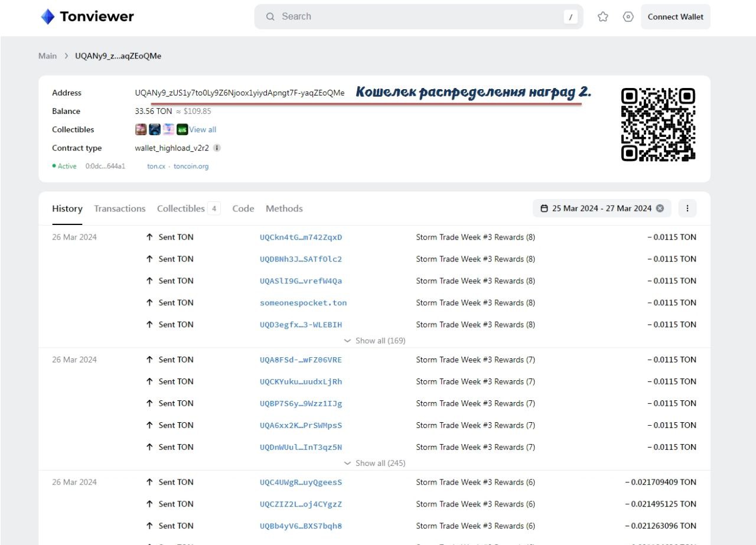Click sent arrow icon for UQDnWUul…InT3qz5N row
The width and height of the screenshot is (756, 545).
point(149,447)
